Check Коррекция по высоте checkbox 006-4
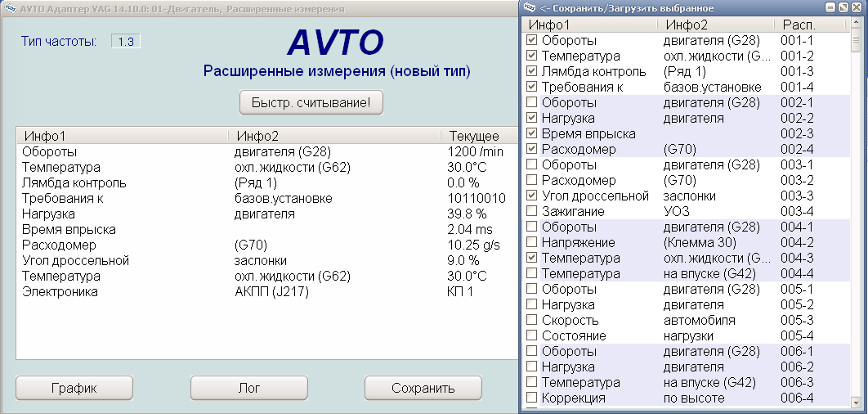This screenshot has height=414, width=868. [531, 398]
